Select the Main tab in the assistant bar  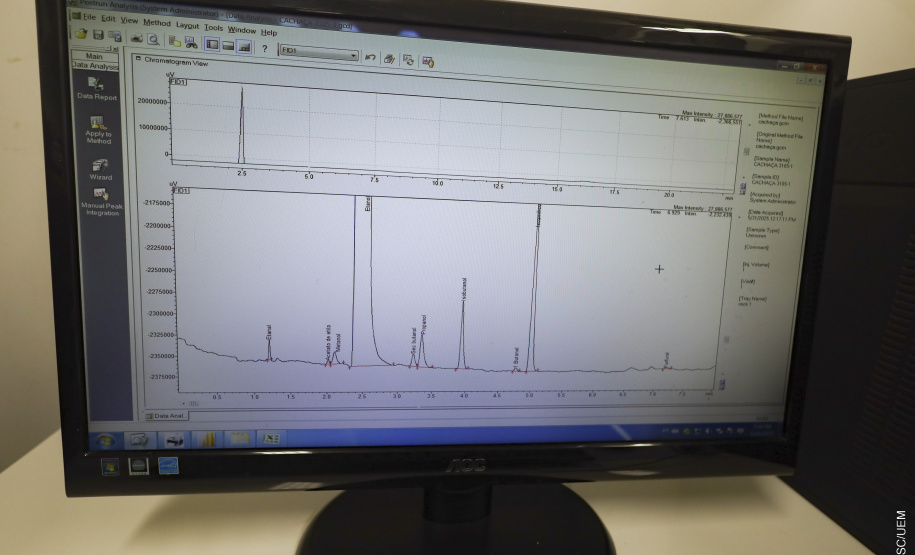[x=95, y=56]
